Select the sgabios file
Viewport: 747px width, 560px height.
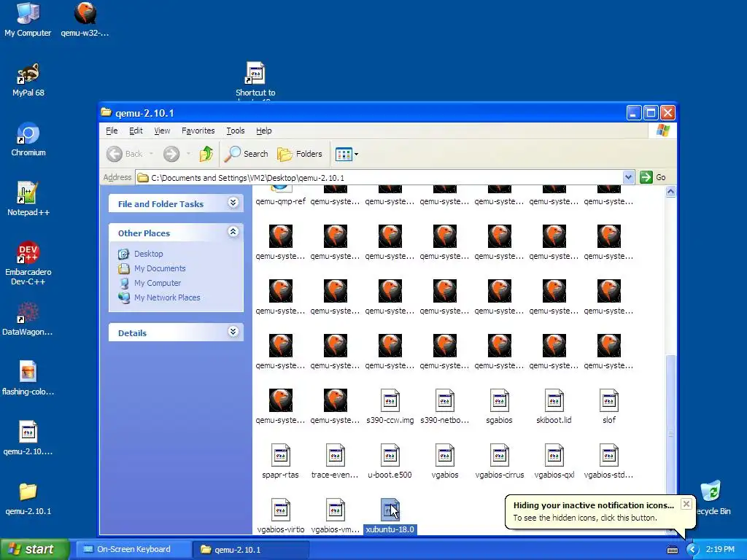[x=499, y=406]
